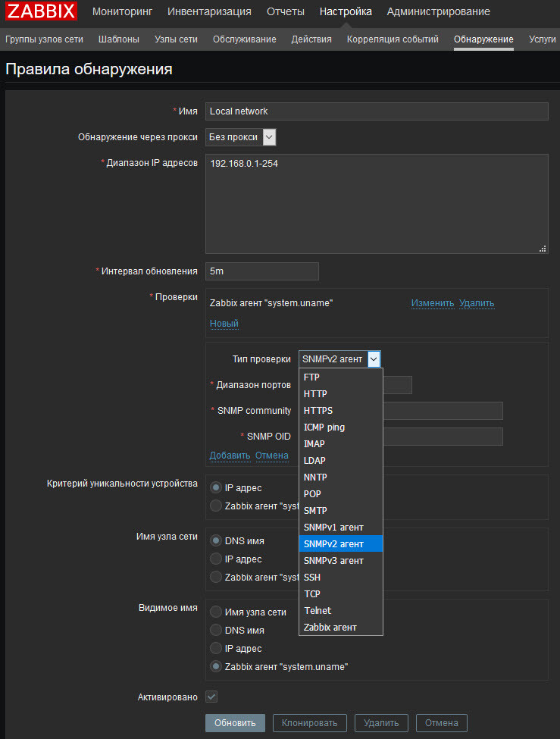Select DNS имя under Имя узла сети
This screenshot has width=560, height=739.
point(216,541)
